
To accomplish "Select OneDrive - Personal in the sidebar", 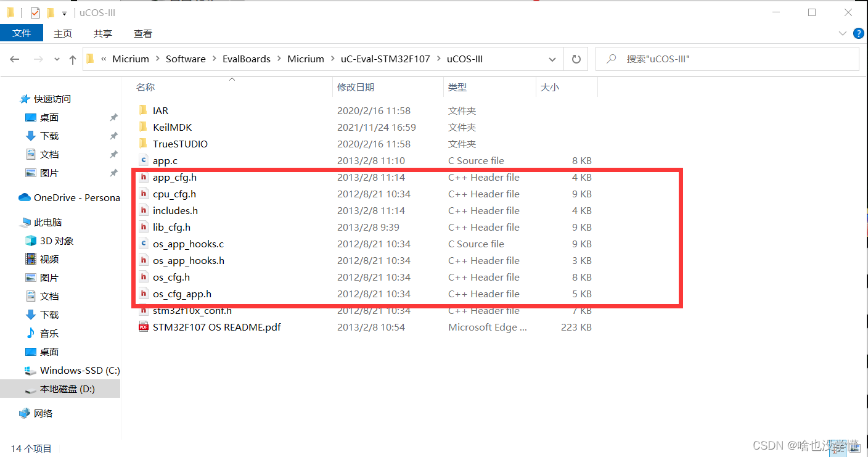I will pos(70,197).
